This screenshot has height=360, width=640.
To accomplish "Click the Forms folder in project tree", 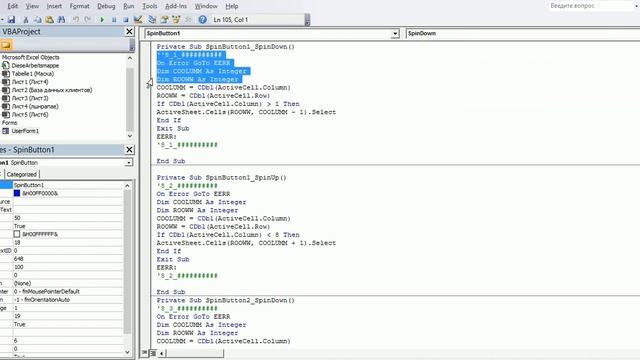I will [x=9, y=122].
